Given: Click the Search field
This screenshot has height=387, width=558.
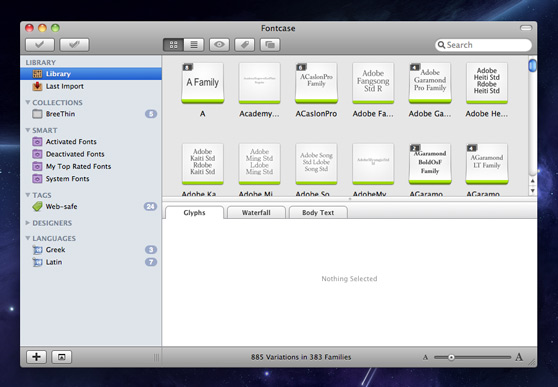Looking at the screenshot, I should point(483,45).
